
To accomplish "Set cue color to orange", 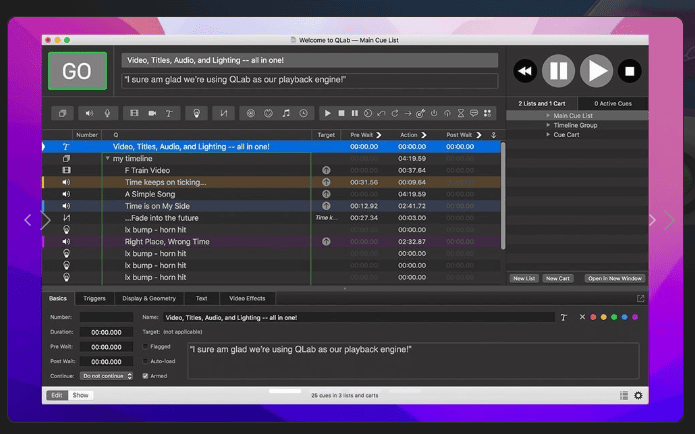I will 604,317.
